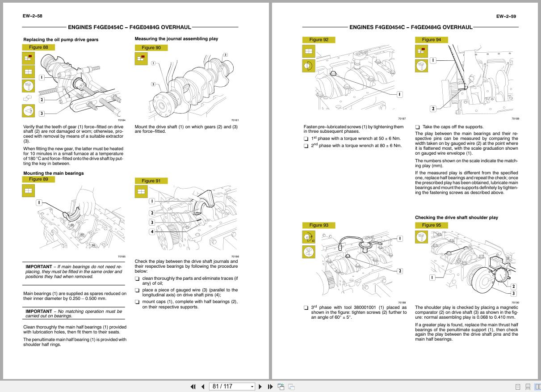541x392 pixels.
Task: Click the yellow Figure 89 label
Action: tap(39, 179)
